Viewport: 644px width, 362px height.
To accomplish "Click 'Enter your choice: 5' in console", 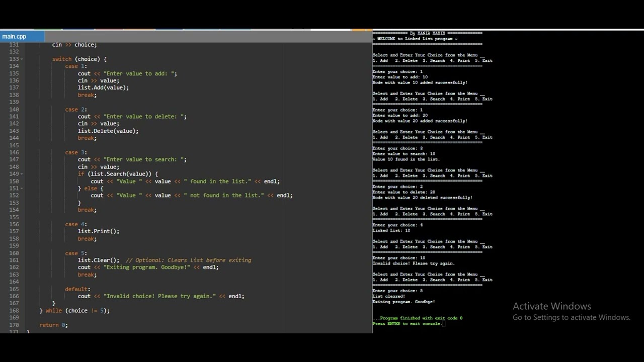I will 398,291.
